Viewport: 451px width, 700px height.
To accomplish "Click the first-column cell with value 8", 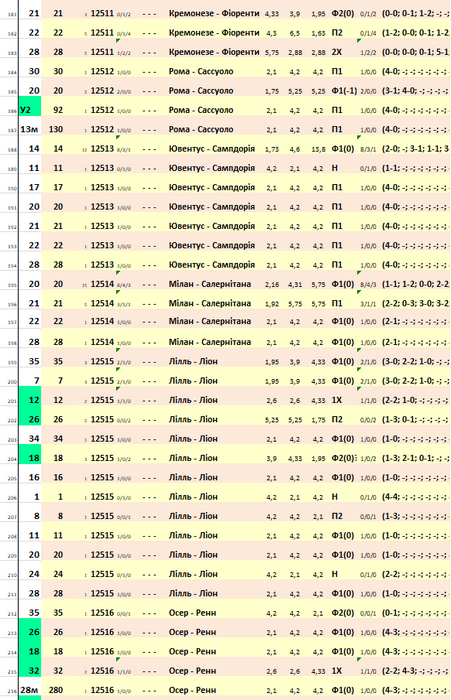I will tap(36, 516).
